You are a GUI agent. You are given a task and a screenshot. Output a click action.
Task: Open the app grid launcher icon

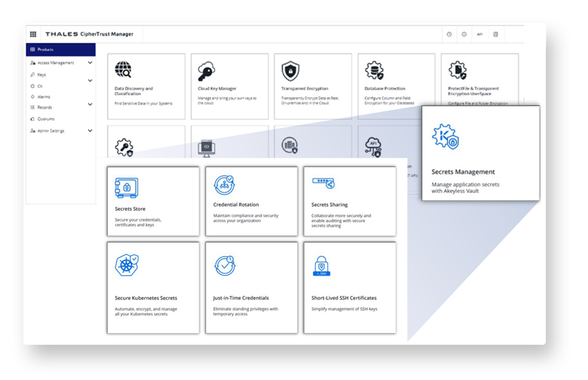tap(33, 34)
